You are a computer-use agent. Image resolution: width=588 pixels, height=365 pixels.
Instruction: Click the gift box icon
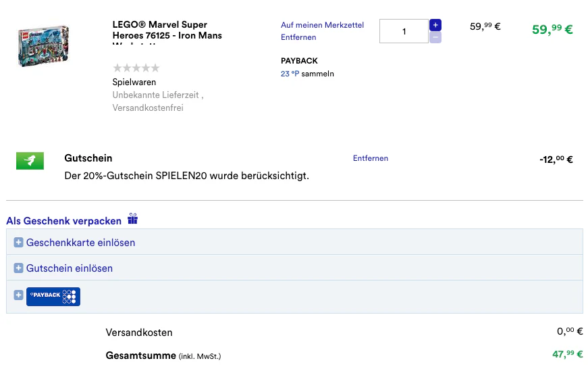pos(133,218)
